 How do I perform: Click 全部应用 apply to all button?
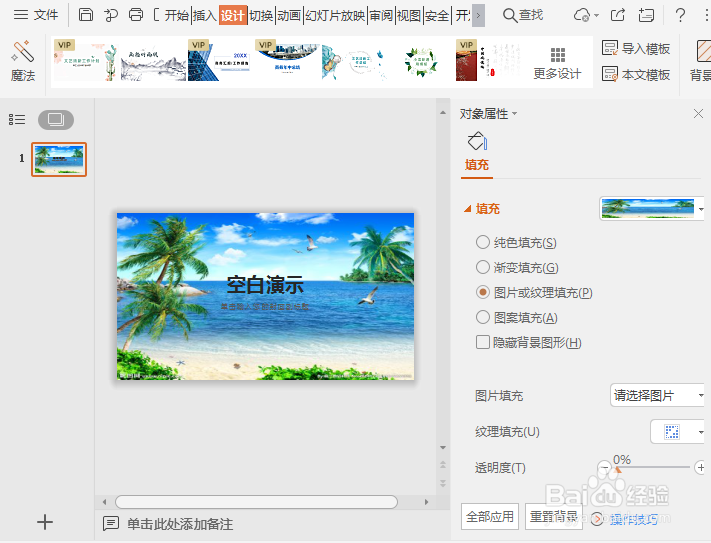490,516
